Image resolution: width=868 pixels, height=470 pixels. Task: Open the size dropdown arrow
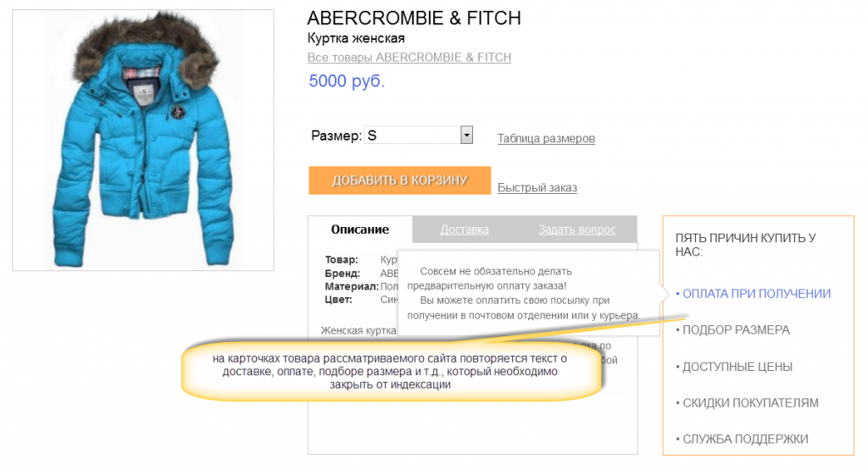(x=465, y=135)
